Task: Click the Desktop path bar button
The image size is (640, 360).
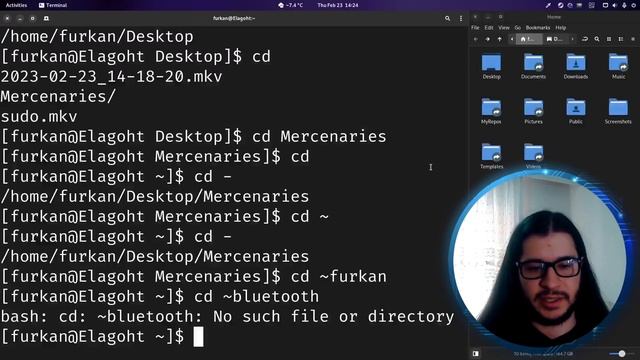Action: click(x=555, y=39)
